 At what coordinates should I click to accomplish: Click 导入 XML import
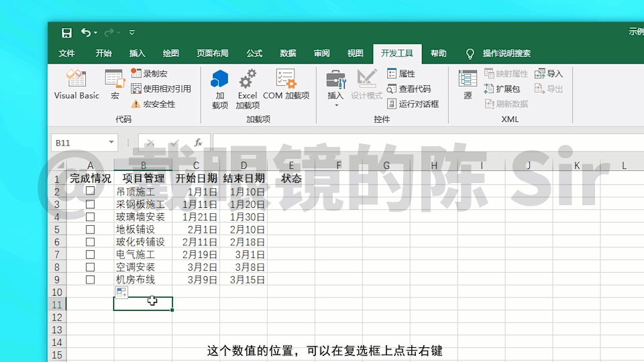tap(548, 74)
